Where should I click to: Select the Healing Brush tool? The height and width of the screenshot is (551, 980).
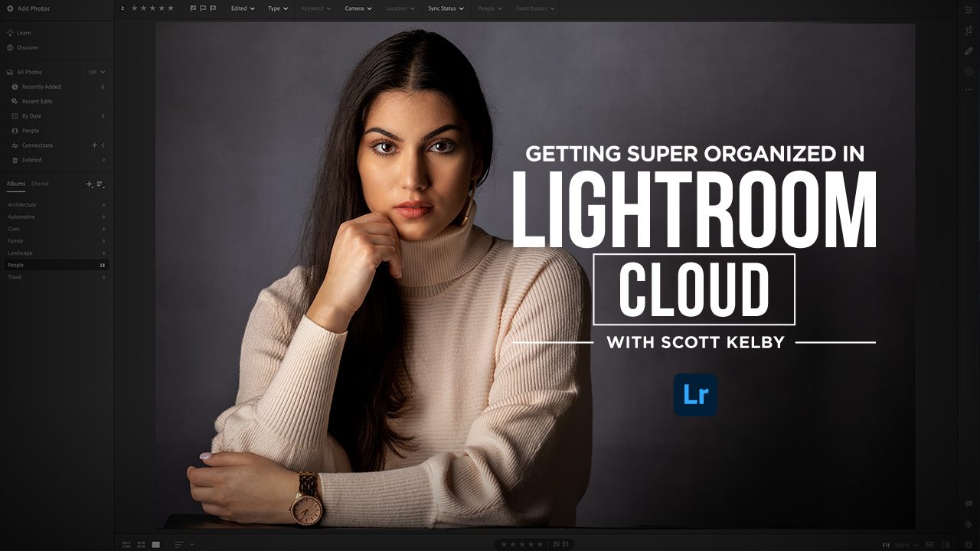coord(969,51)
